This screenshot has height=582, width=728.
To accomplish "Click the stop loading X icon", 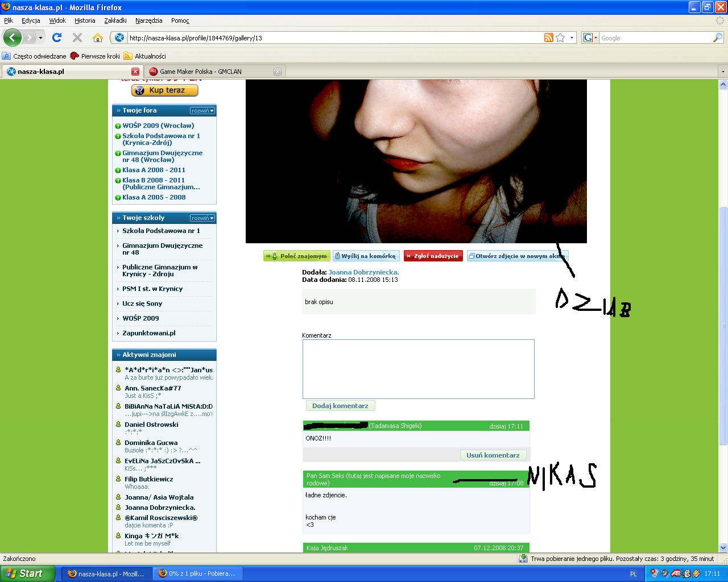I will pos(77,38).
